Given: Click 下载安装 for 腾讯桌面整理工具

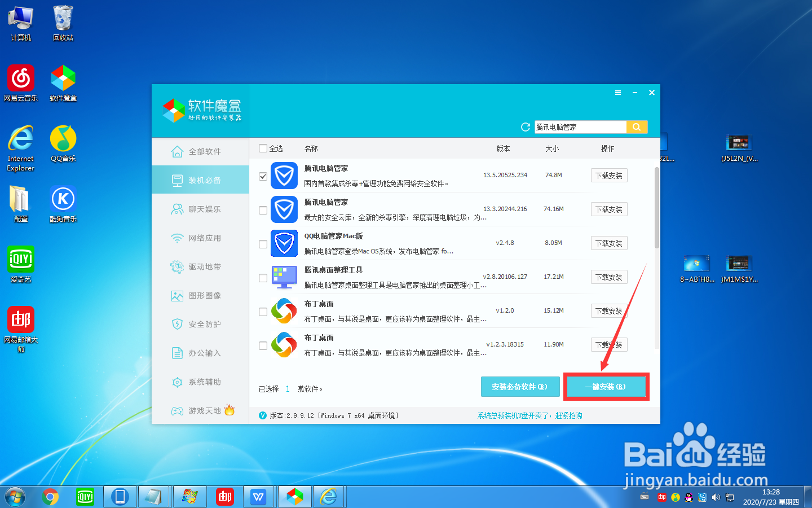Looking at the screenshot, I should pyautogui.click(x=609, y=277).
